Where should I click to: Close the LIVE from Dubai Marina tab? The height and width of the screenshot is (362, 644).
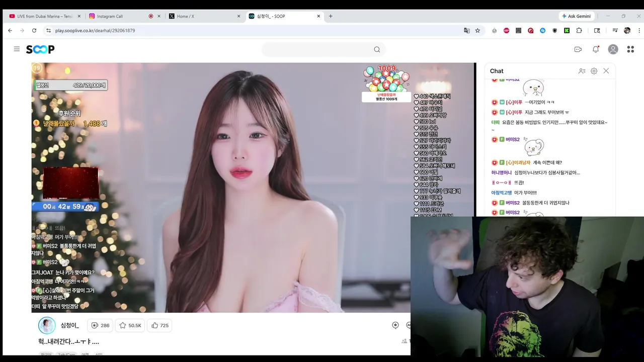click(79, 16)
